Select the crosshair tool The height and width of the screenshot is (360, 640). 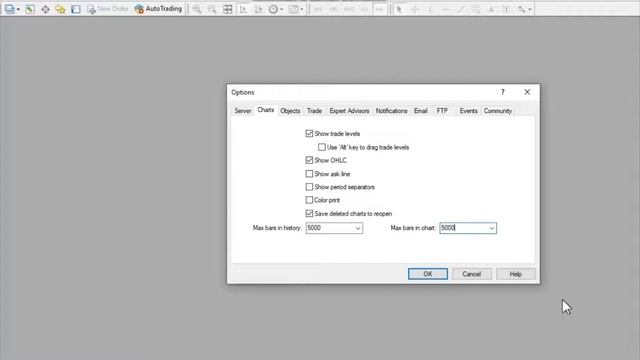pyautogui.click(x=415, y=9)
